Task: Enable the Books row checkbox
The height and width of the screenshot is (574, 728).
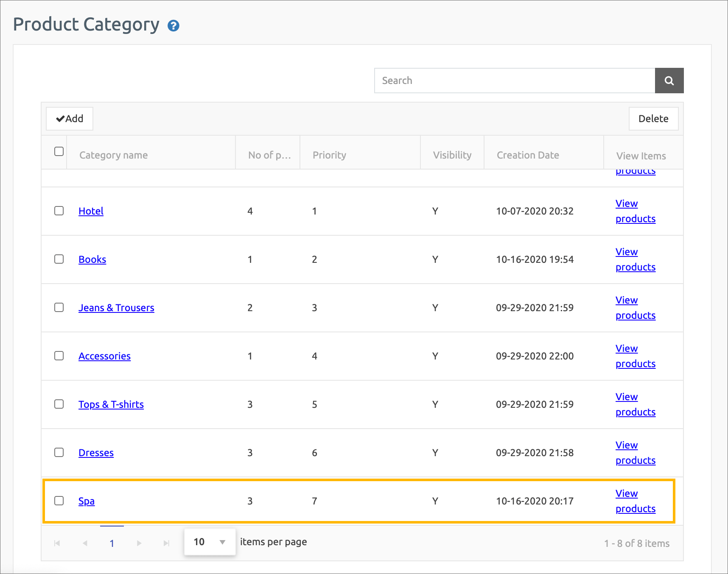Action: [x=59, y=259]
